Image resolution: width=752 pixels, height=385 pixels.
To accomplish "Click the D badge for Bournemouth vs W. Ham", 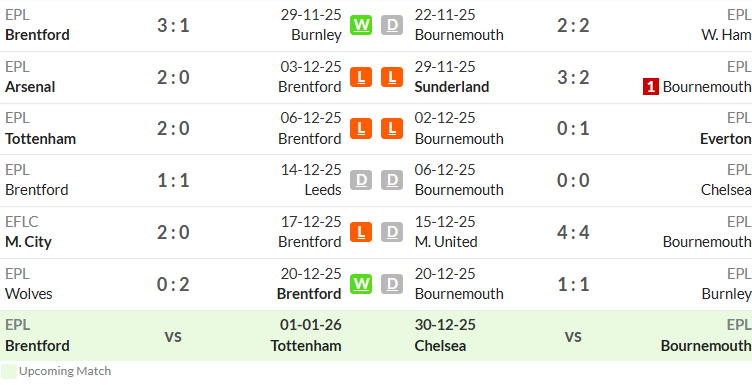I will 392,25.
